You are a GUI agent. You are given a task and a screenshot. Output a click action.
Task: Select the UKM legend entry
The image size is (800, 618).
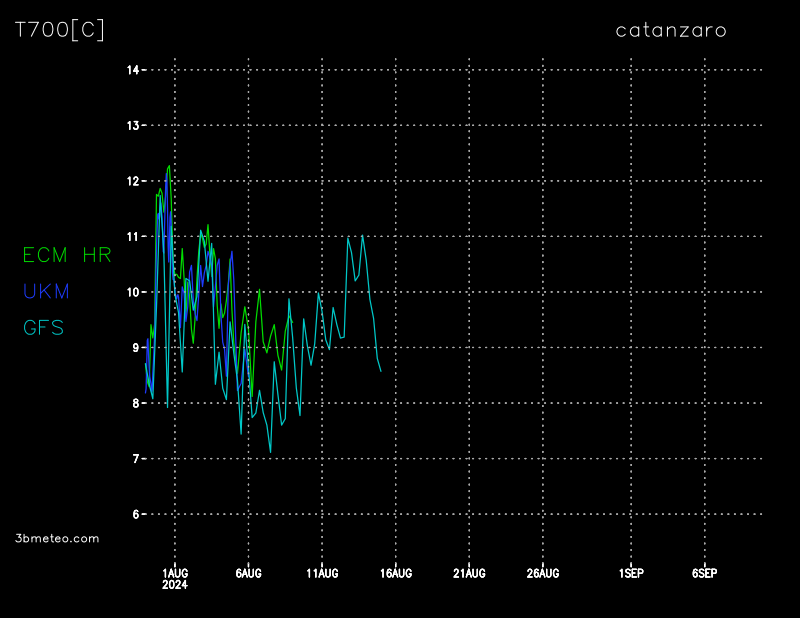pyautogui.click(x=46, y=291)
